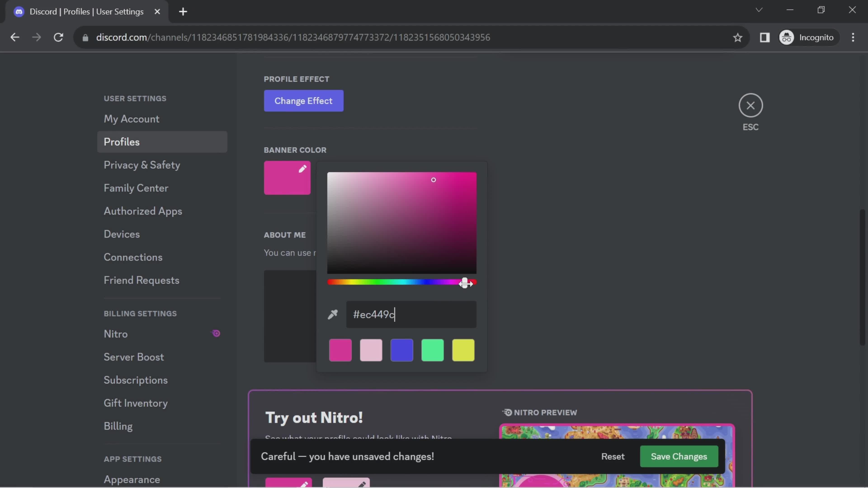Click the Reset button
Viewport: 868px width, 488px height.
(x=613, y=456)
